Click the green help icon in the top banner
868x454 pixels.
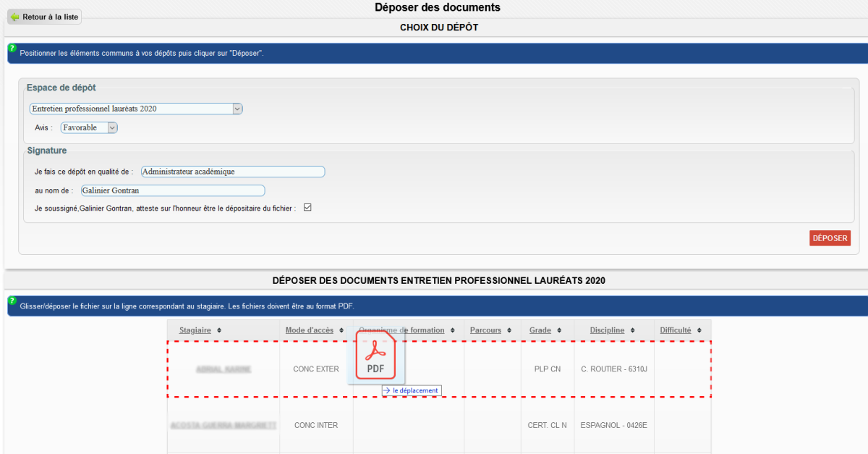[x=12, y=49]
